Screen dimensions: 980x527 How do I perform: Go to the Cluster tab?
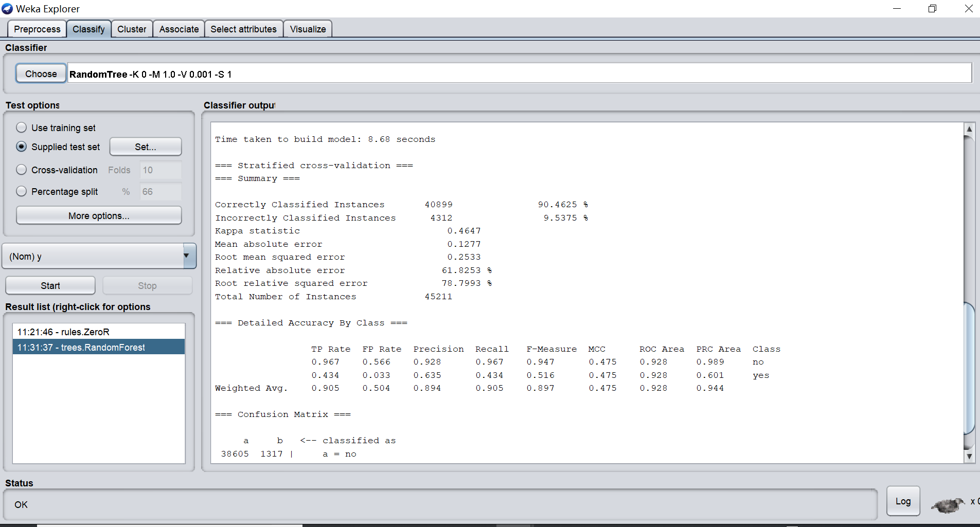(x=132, y=29)
